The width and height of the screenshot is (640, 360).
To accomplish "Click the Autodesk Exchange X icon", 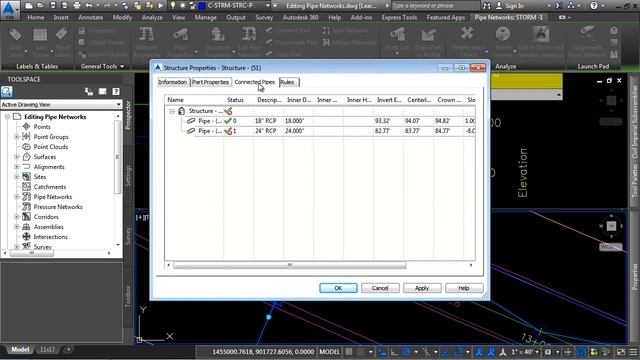I will click(559, 6).
